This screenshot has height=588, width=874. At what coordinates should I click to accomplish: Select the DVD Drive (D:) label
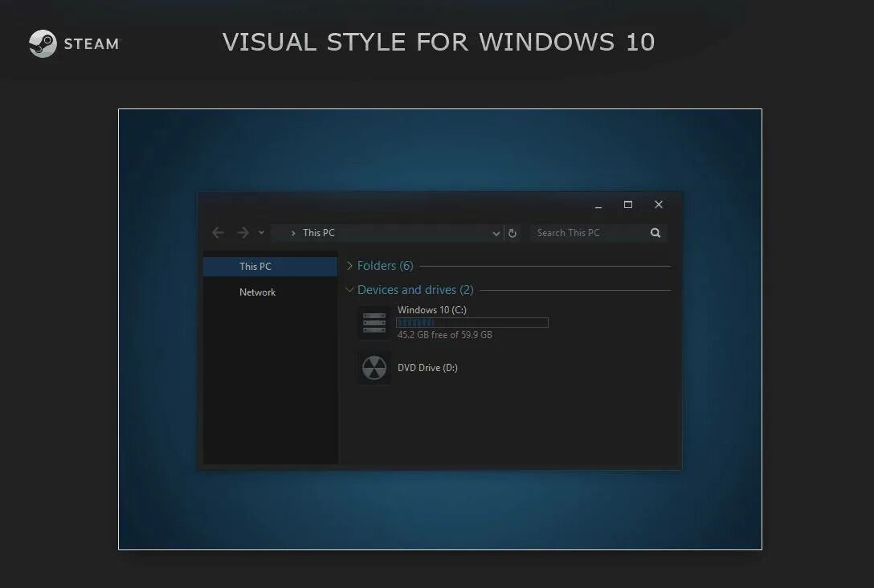coord(427,368)
